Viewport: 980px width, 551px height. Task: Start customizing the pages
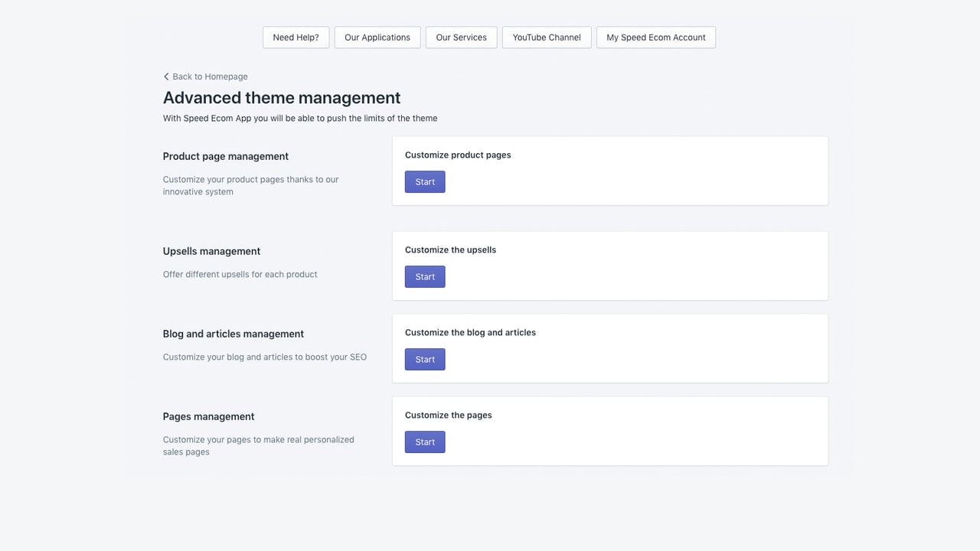pos(425,442)
